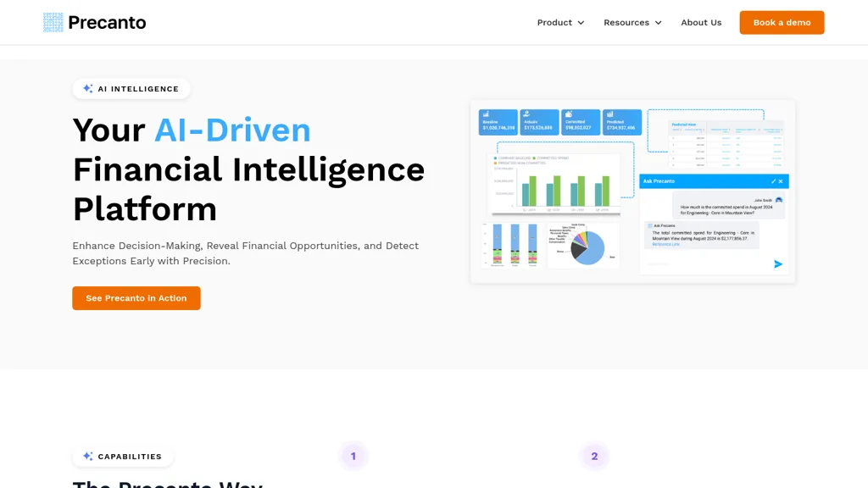Click See Precanto in Action button
Screen dimensions: 868x488
click(136, 298)
